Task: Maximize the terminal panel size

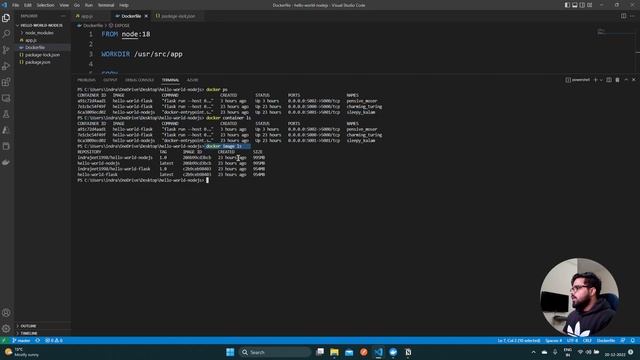Action: (626, 80)
